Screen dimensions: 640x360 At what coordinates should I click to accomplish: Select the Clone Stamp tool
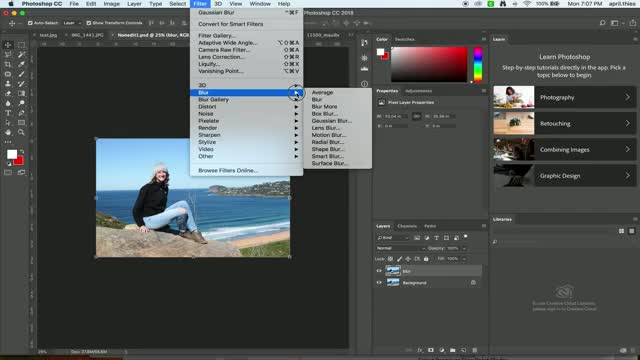pos(8,84)
